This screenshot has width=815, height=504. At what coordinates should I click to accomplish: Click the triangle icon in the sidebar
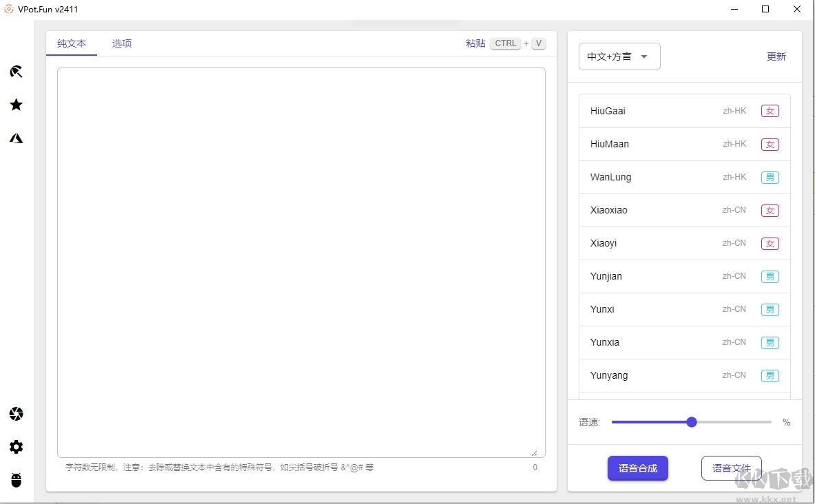pyautogui.click(x=16, y=138)
